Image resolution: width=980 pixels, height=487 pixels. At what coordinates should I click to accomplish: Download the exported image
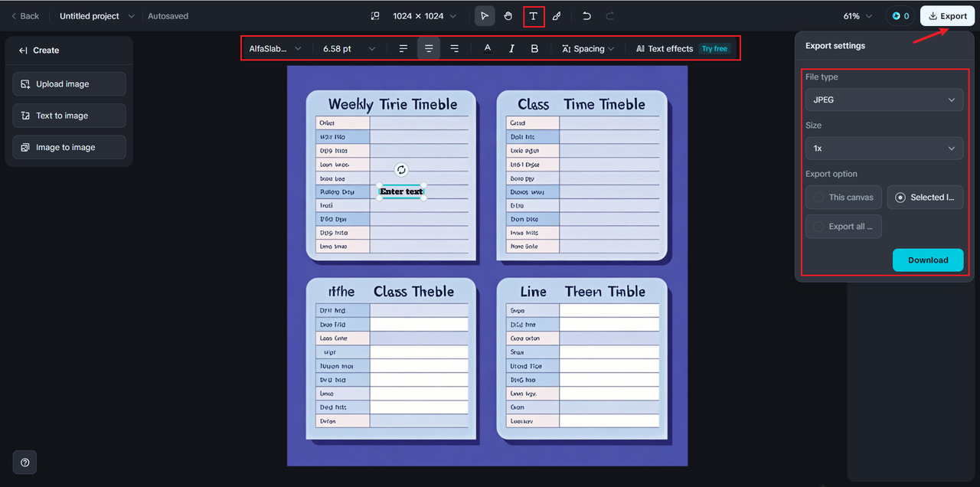(928, 260)
